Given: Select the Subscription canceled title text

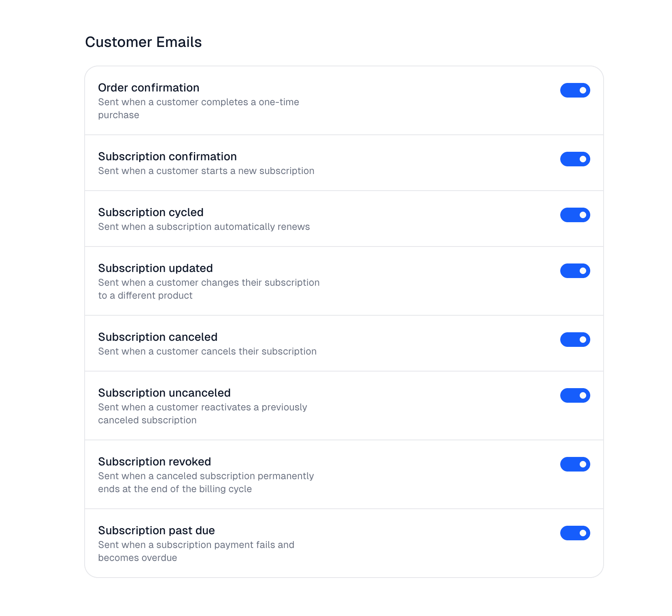Looking at the screenshot, I should 157,337.
